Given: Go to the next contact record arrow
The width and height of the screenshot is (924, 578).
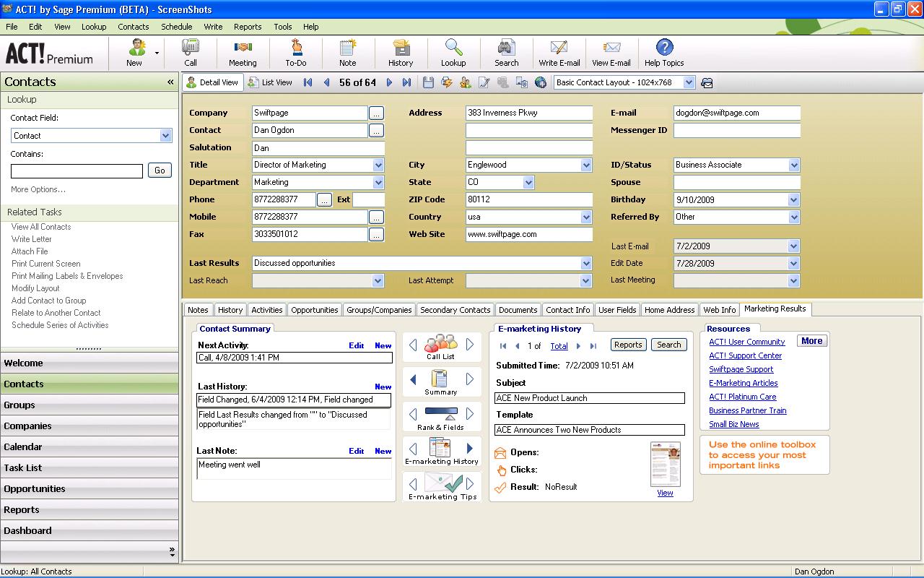Looking at the screenshot, I should coord(389,82).
